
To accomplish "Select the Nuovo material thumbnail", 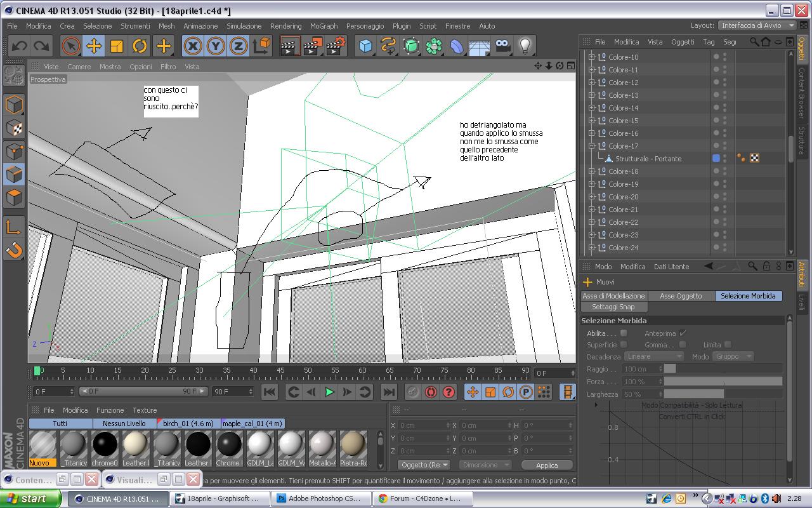I will coord(43,448).
